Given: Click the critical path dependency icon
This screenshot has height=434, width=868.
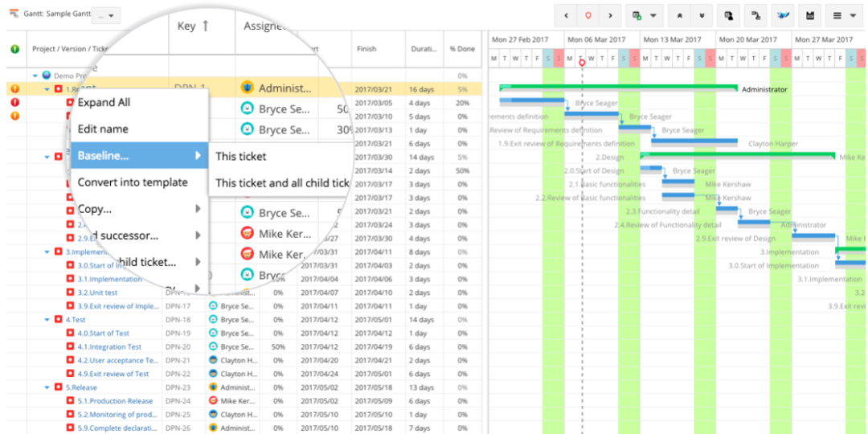Looking at the screenshot, I should 755,15.
